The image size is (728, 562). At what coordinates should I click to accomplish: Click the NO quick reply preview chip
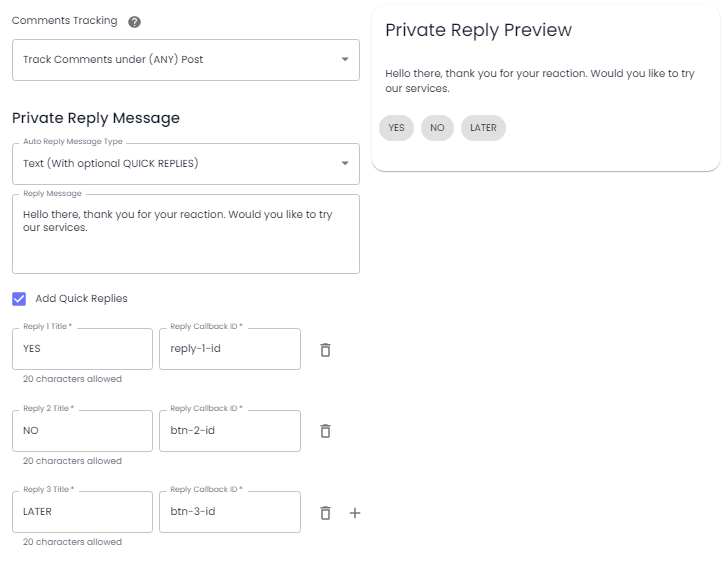pos(437,128)
